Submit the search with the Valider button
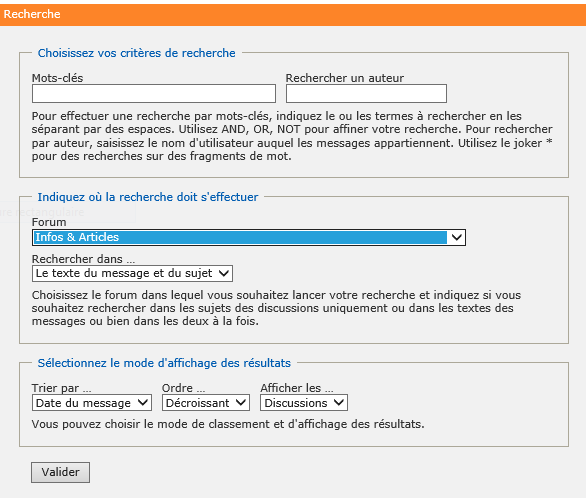 [x=61, y=472]
